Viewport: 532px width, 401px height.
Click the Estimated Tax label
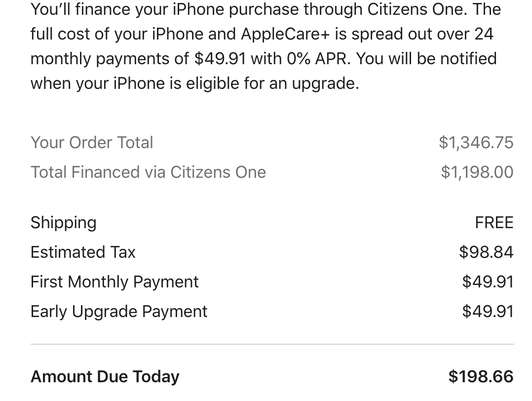(x=83, y=252)
